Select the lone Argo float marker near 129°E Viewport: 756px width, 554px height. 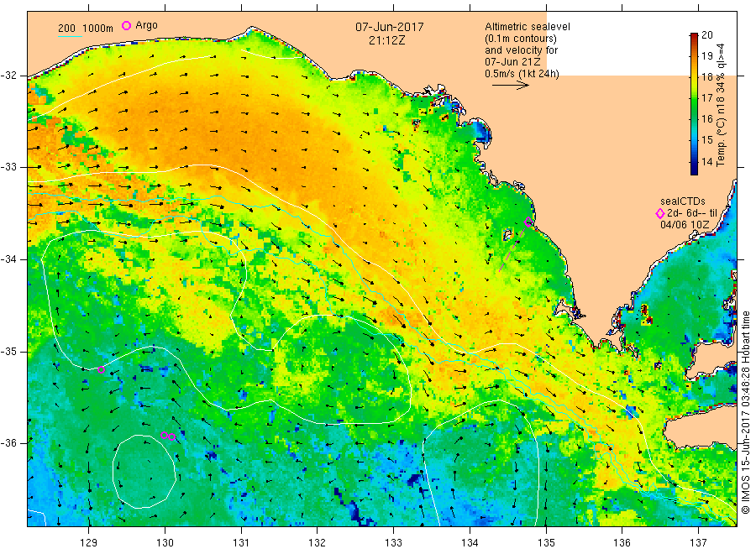tap(102, 370)
